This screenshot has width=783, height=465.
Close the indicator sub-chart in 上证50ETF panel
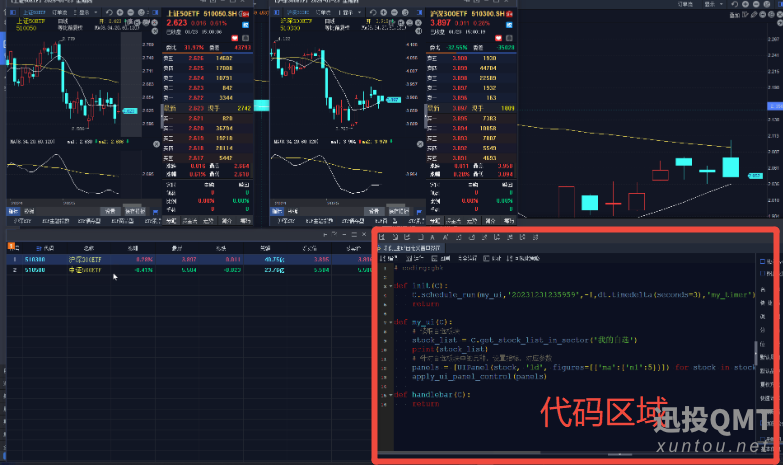[156, 144]
